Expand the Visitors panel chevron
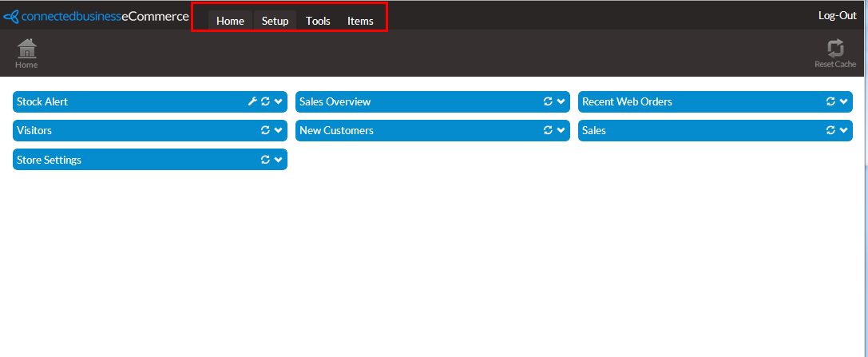868x357 pixels. coord(278,130)
